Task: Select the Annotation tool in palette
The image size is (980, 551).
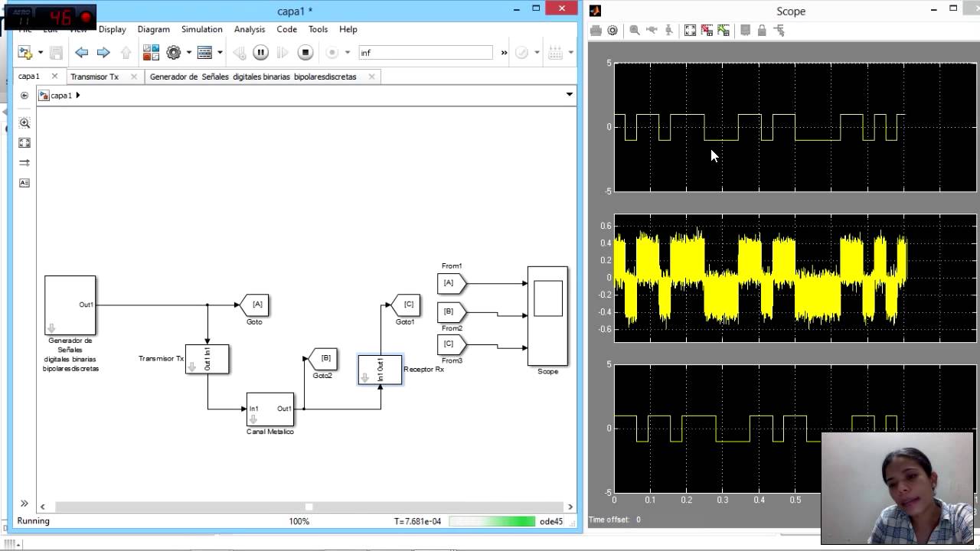Action: coord(24,183)
